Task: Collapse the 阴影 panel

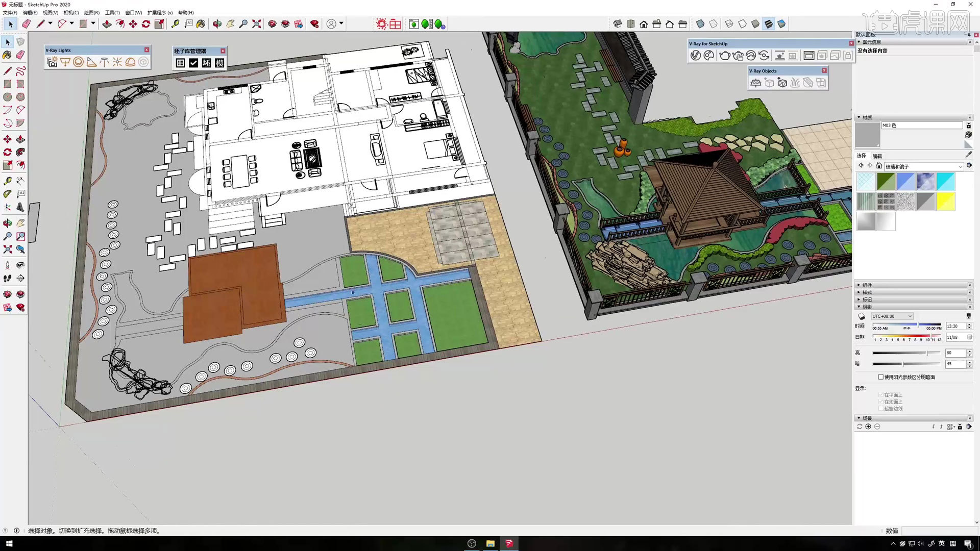Action: pos(859,307)
